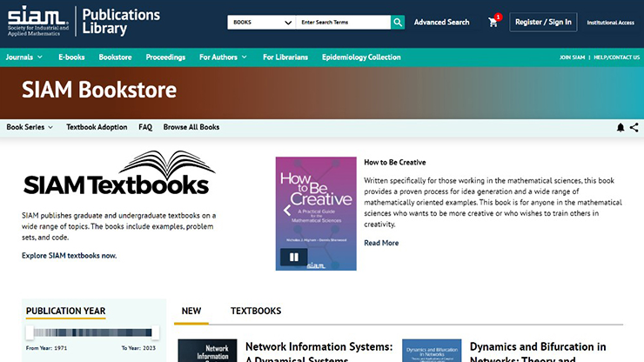644x362 pixels.
Task: Open the FAQ link
Action: [145, 127]
